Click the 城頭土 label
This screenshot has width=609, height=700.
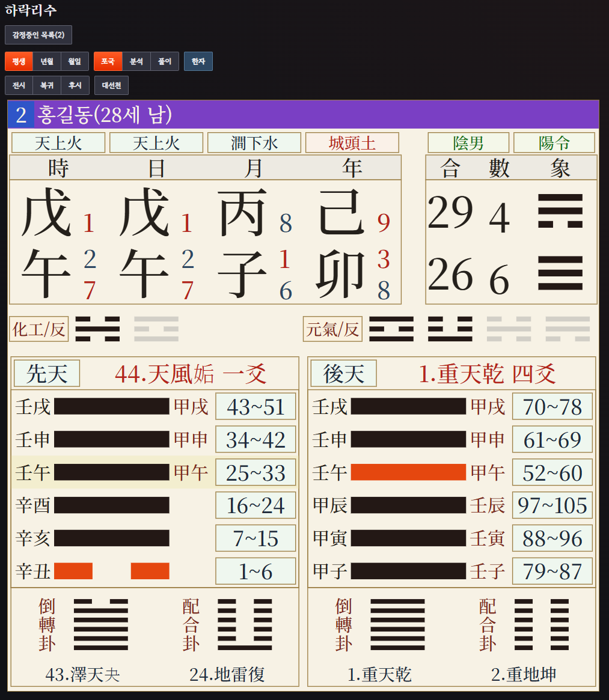[x=352, y=143]
